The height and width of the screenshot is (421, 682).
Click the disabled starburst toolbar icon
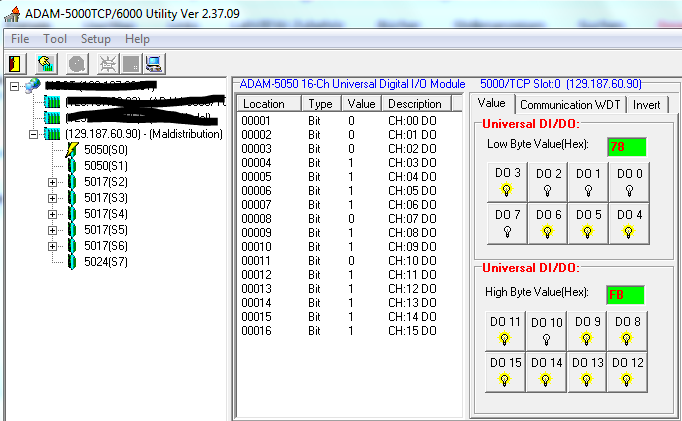107,64
